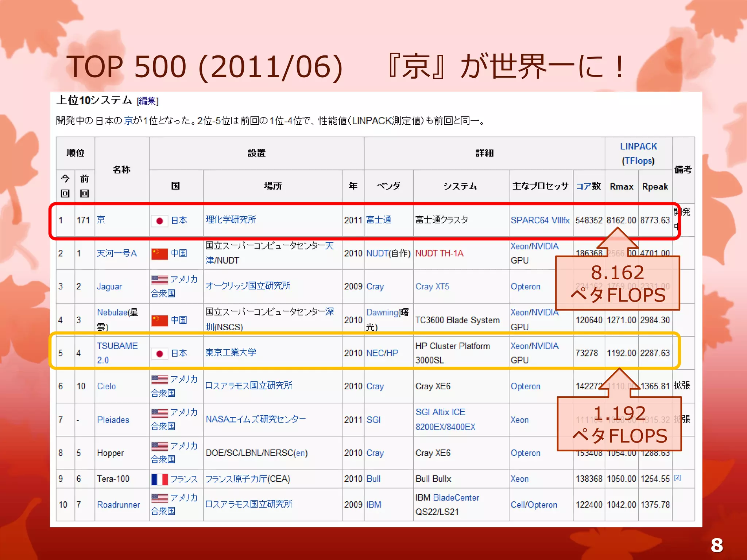Open the NASAエイムズ研究センター link
747x560 pixels.
pyautogui.click(x=256, y=419)
